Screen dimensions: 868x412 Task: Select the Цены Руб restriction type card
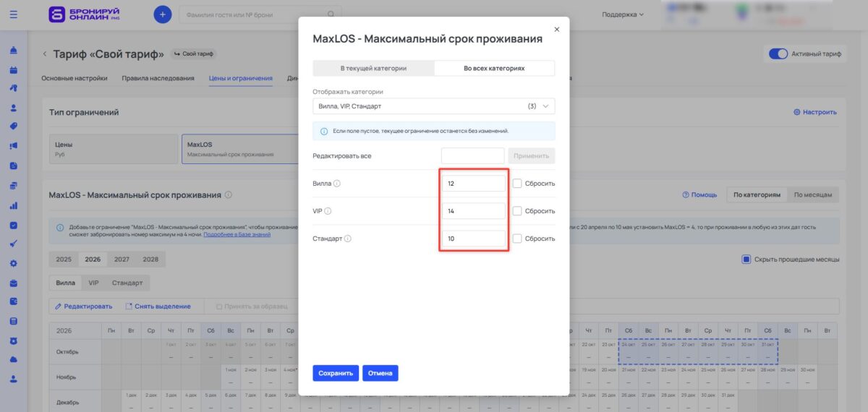(114, 149)
